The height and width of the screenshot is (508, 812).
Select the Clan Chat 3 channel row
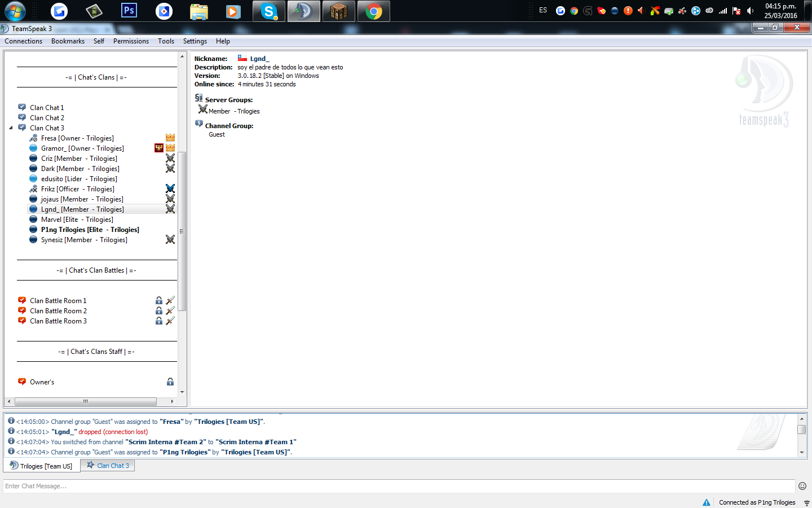click(x=47, y=128)
